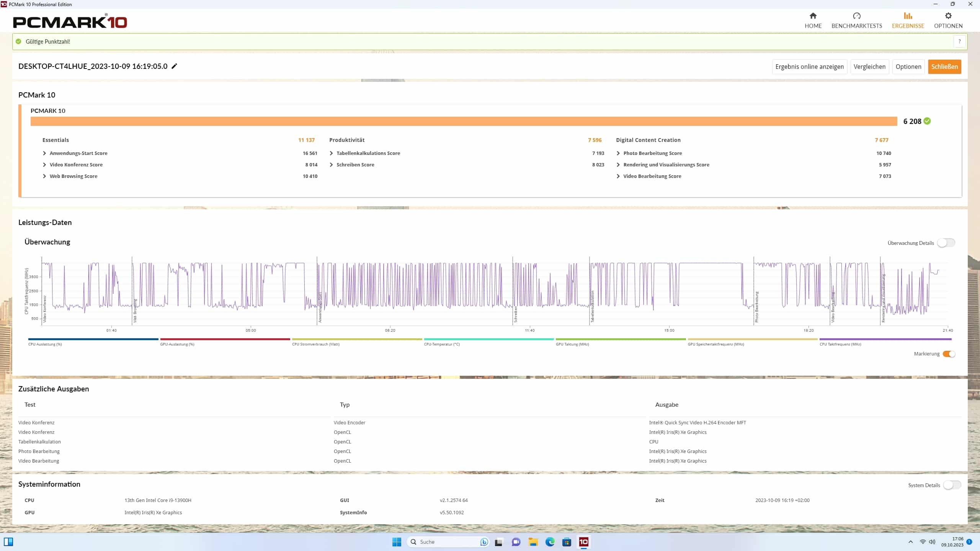Viewport: 980px width, 551px height.
Task: Click the pencil icon to rename result
Action: 175,66
